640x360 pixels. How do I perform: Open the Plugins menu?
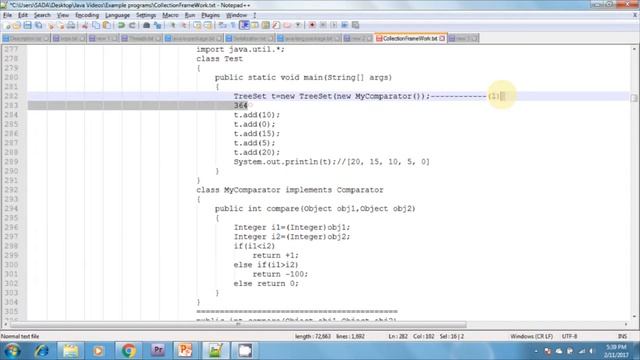click(x=211, y=15)
